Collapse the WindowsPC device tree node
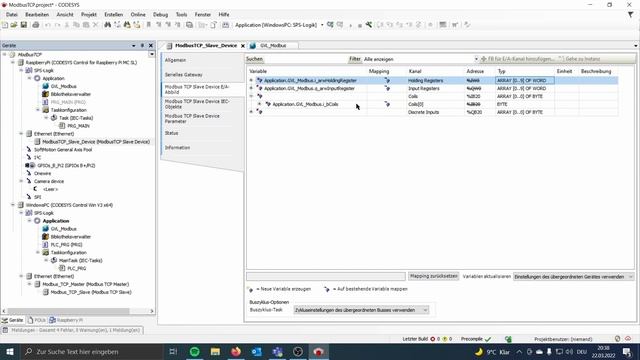This screenshot has width=640, height=360. pyautogui.click(x=13, y=205)
